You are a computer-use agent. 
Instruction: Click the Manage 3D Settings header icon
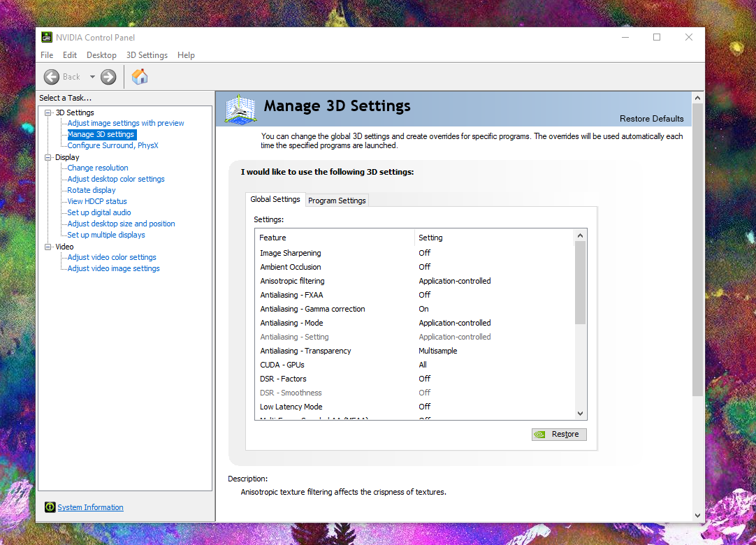[x=240, y=110]
